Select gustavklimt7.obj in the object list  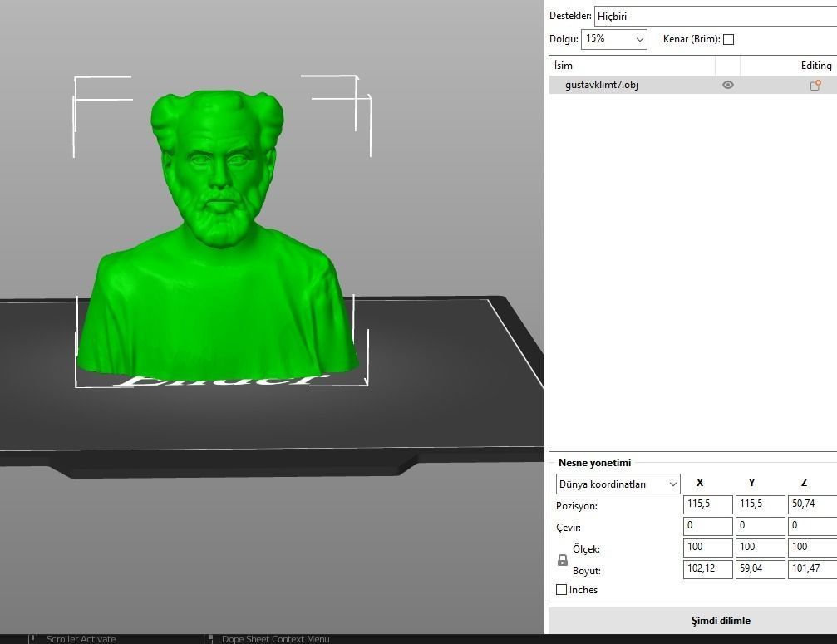tap(693, 85)
